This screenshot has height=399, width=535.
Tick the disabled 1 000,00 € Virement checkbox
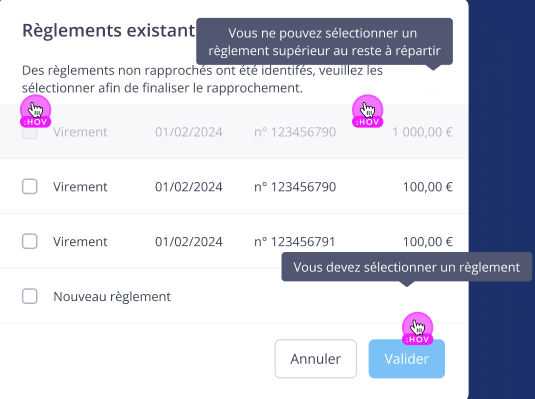coord(30,132)
